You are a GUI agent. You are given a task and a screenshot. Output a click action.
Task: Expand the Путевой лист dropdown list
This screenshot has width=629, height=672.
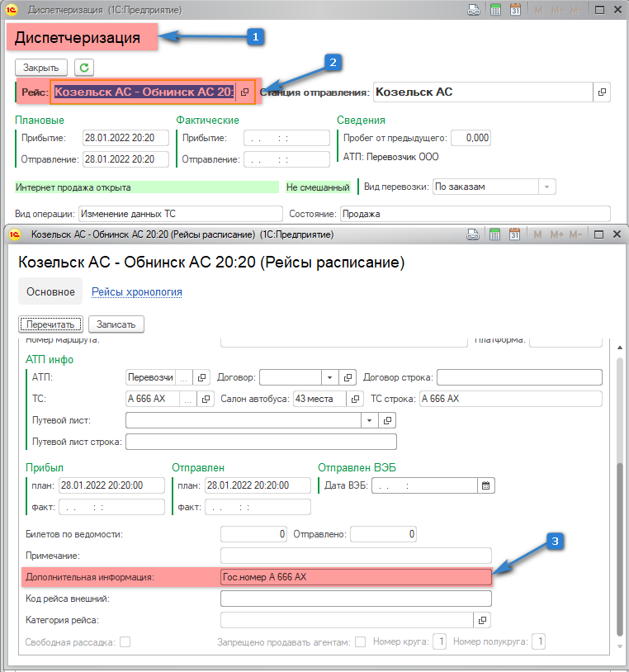[x=369, y=420]
